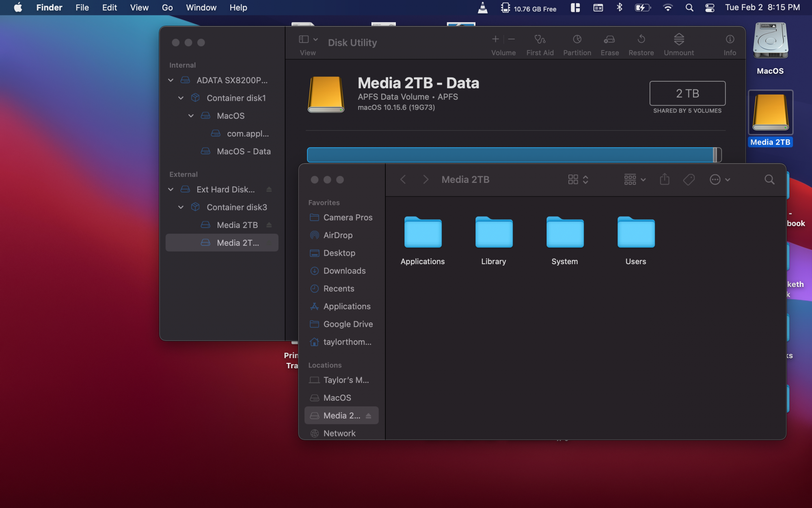Open the View menu in menu bar
The image size is (812, 508).
coord(139,7)
